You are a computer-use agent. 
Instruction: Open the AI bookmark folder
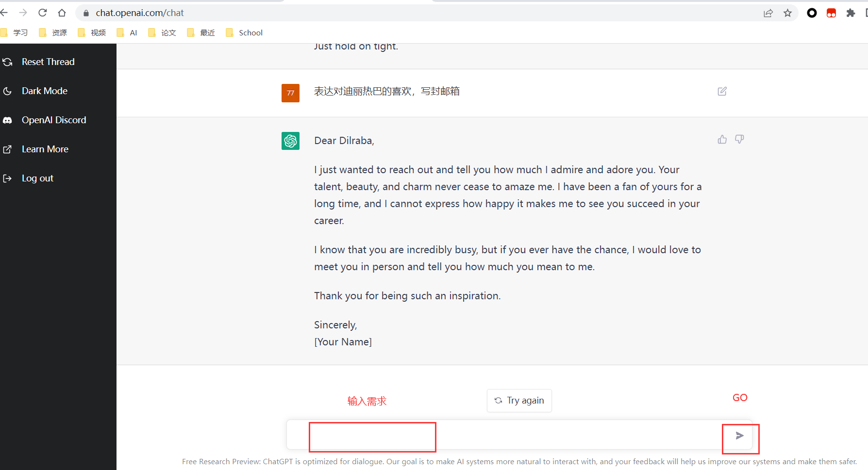pyautogui.click(x=127, y=32)
